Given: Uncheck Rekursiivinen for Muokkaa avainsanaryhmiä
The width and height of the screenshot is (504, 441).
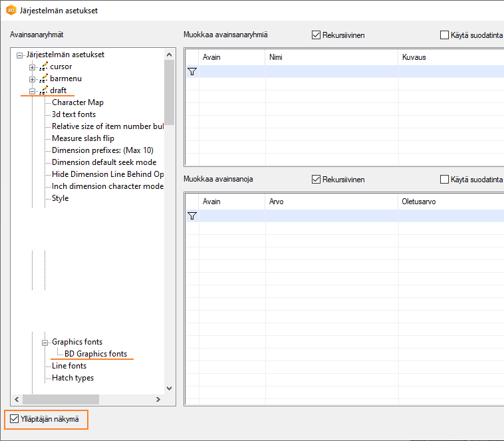Looking at the screenshot, I should tap(316, 35).
